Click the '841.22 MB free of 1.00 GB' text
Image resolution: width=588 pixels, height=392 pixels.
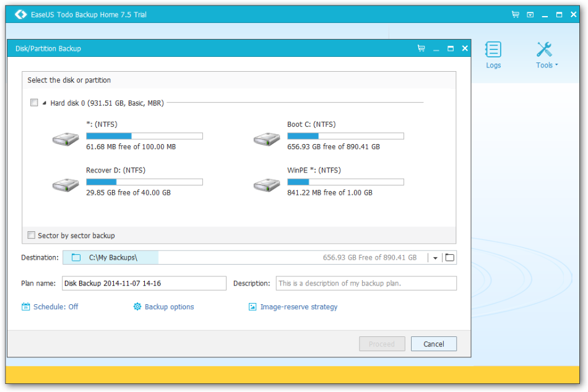[330, 192]
